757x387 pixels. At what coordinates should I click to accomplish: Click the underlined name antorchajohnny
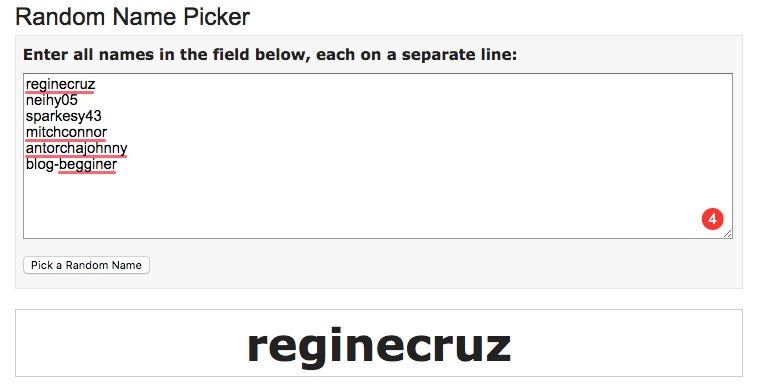click(76, 148)
